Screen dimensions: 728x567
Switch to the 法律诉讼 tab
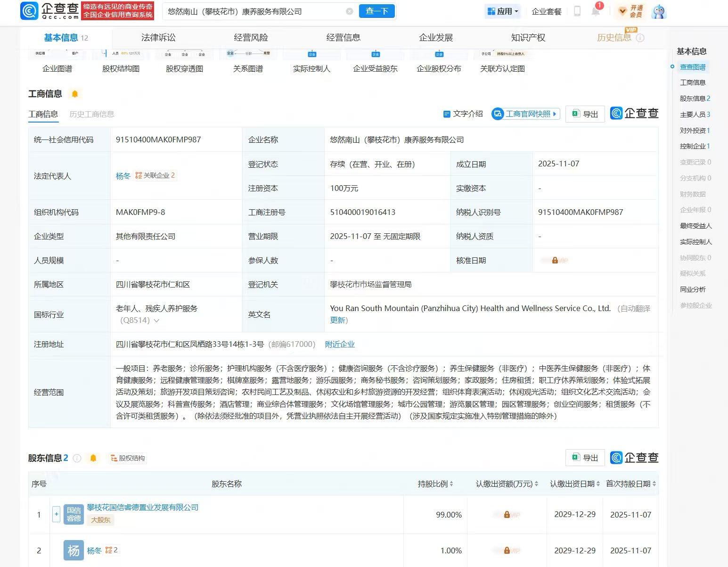(158, 38)
